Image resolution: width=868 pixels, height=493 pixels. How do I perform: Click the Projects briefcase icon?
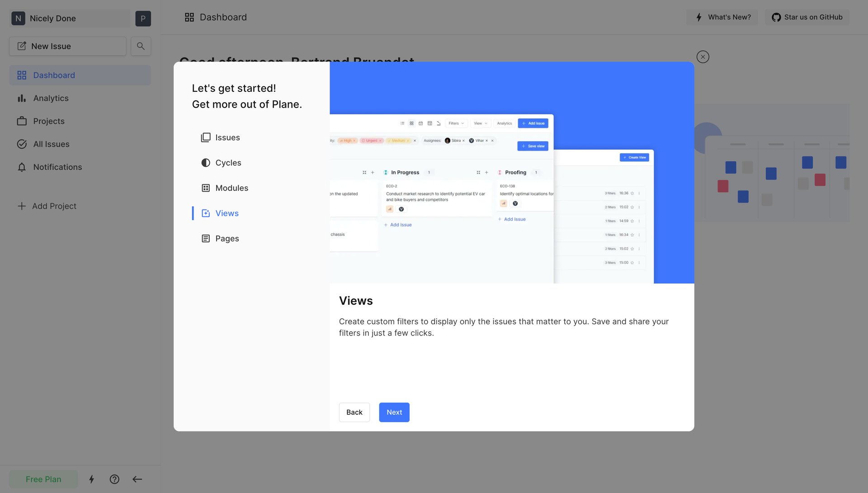(x=22, y=121)
